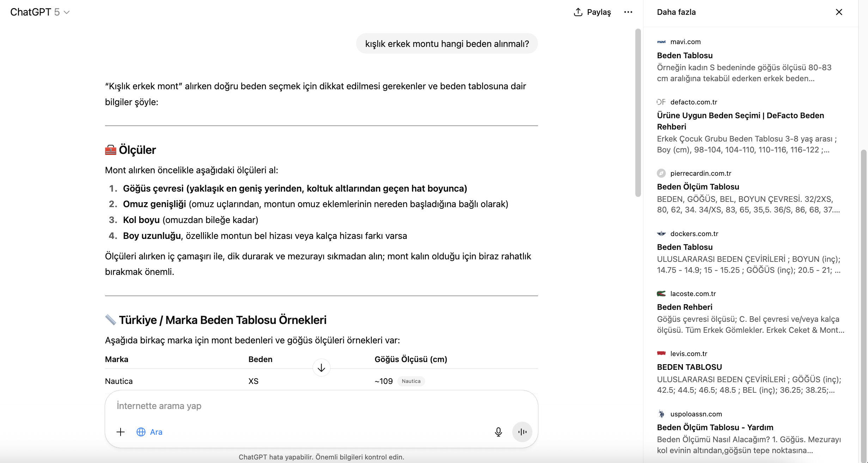Open mavi.com Beden Tablosu link
868x463 pixels.
pos(685,55)
